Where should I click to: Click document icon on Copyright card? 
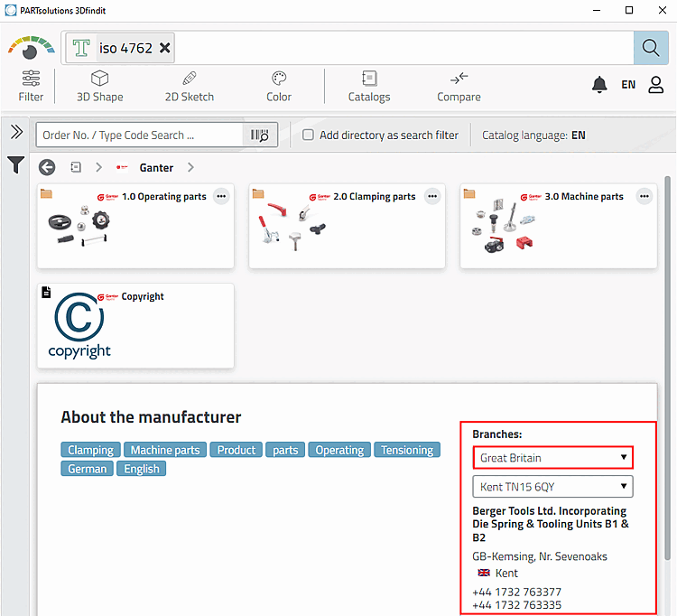pyautogui.click(x=46, y=293)
